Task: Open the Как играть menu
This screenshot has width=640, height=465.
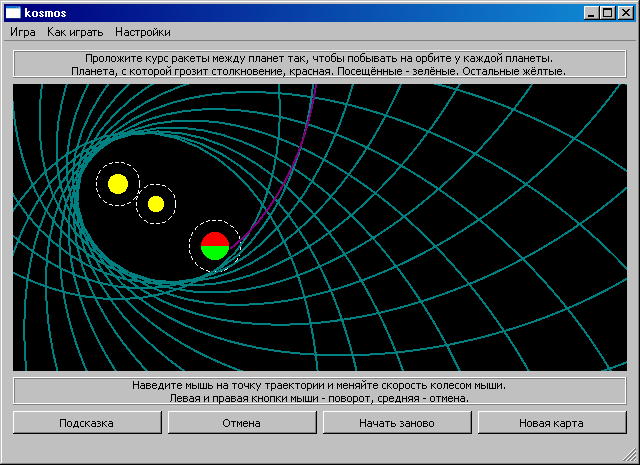Action: tap(75, 32)
